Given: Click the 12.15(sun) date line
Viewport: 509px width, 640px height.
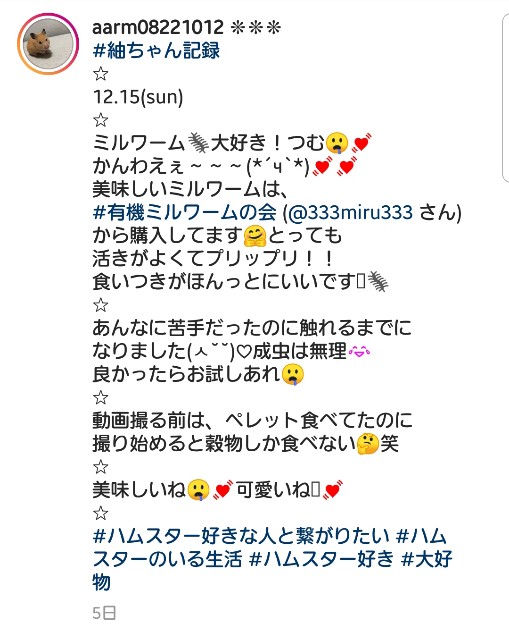Looking at the screenshot, I should pos(138,97).
